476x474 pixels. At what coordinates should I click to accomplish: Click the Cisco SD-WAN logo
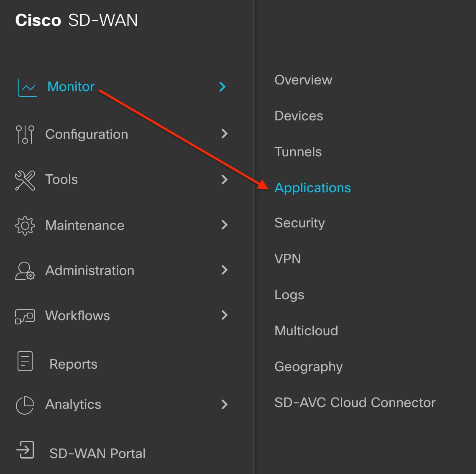pos(77,20)
